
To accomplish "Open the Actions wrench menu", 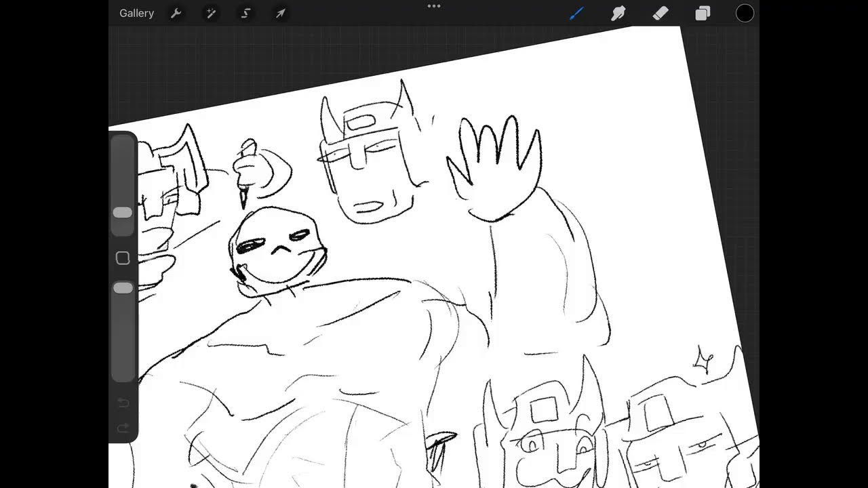I will tap(176, 14).
